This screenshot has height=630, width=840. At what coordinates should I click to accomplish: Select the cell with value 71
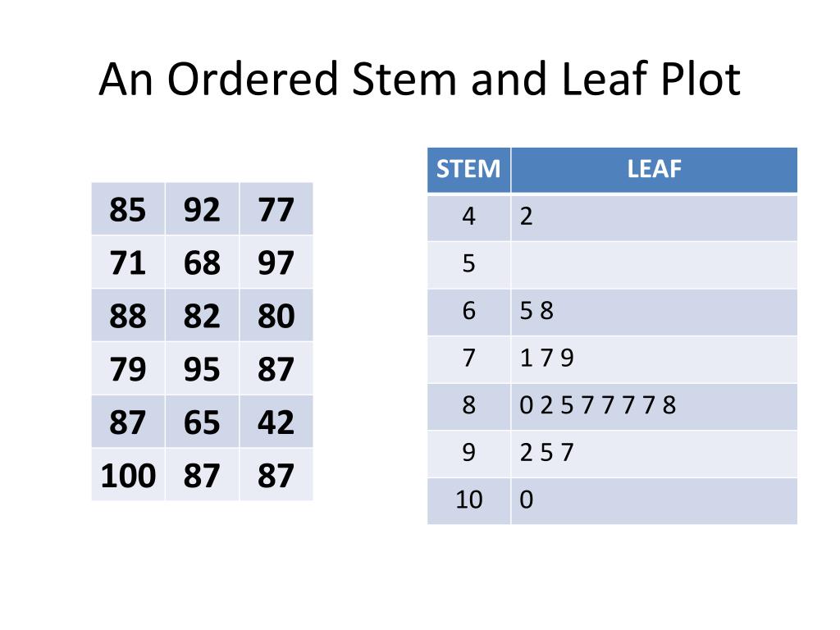(127, 263)
